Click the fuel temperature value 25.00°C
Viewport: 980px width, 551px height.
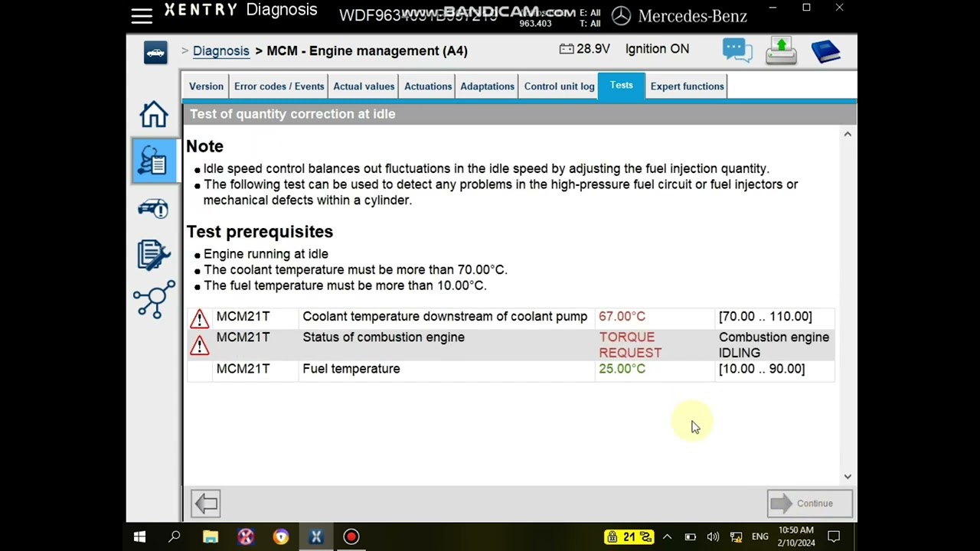click(x=622, y=369)
